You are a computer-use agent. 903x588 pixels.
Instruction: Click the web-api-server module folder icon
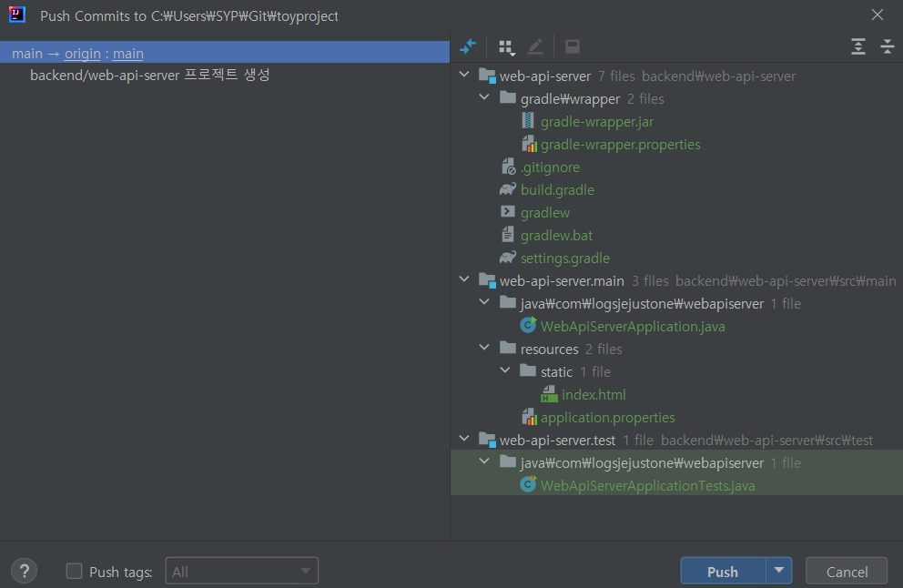pos(487,76)
